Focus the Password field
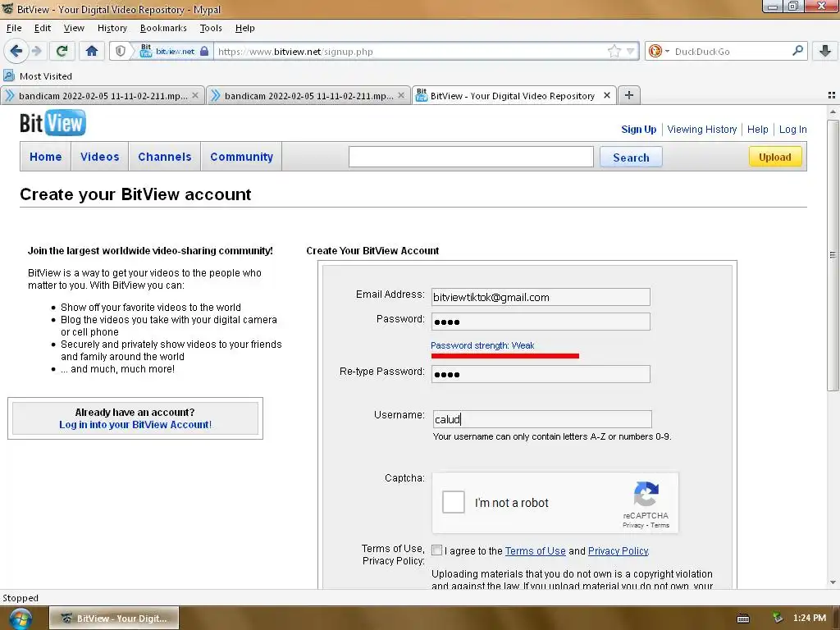The height and width of the screenshot is (630, 840). point(541,322)
